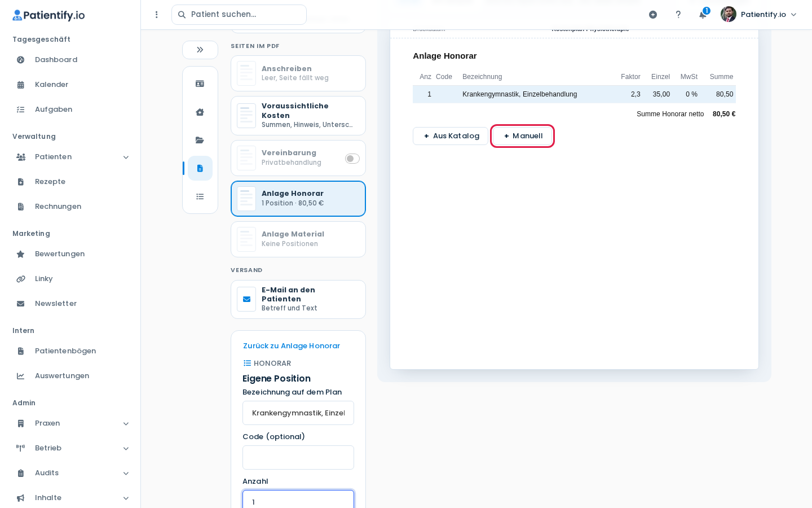
Task: Select the Anlage Honorar page card
Action: 298,199
